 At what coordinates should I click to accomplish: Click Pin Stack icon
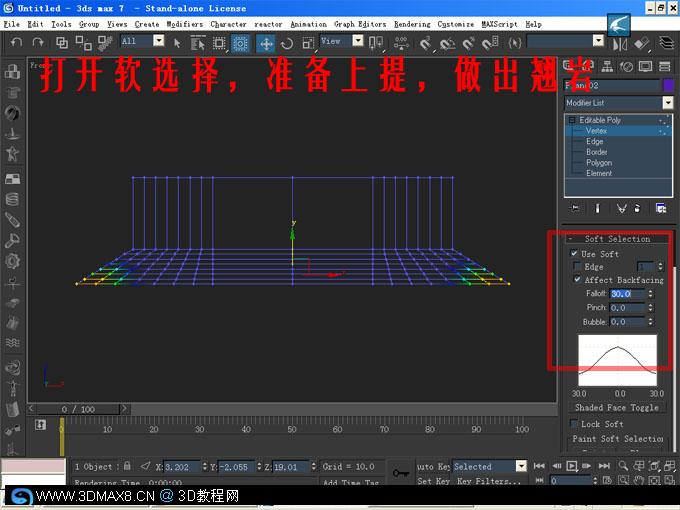point(575,208)
